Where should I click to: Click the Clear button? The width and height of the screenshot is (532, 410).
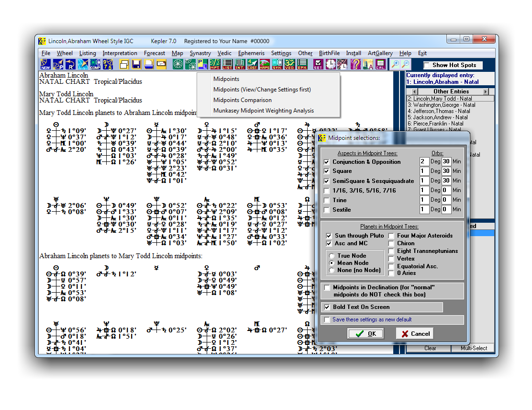pyautogui.click(x=430, y=348)
